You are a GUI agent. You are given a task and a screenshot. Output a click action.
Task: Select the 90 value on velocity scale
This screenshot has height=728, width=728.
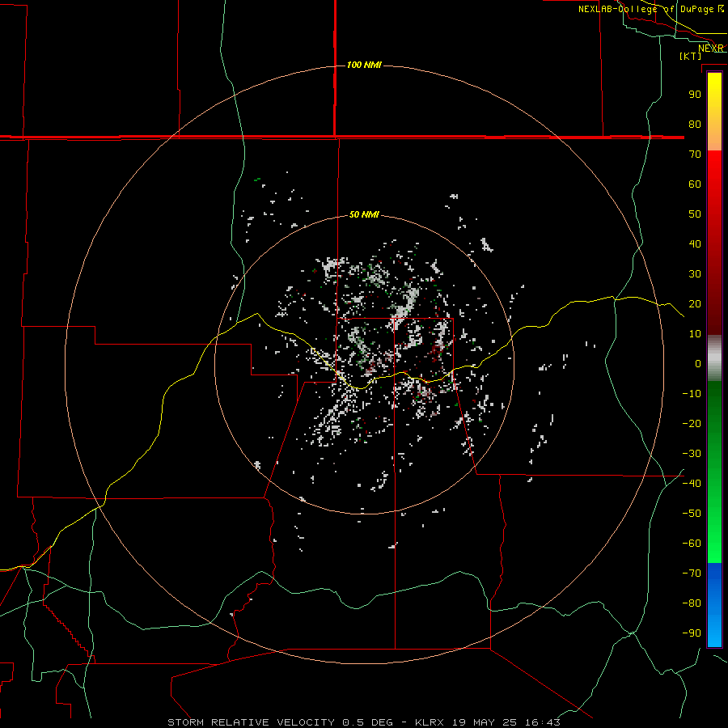point(695,95)
